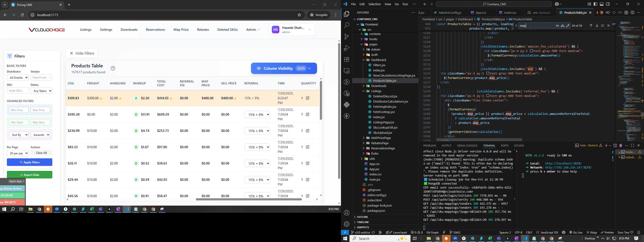Open the Ascending order dropdown

point(40,135)
